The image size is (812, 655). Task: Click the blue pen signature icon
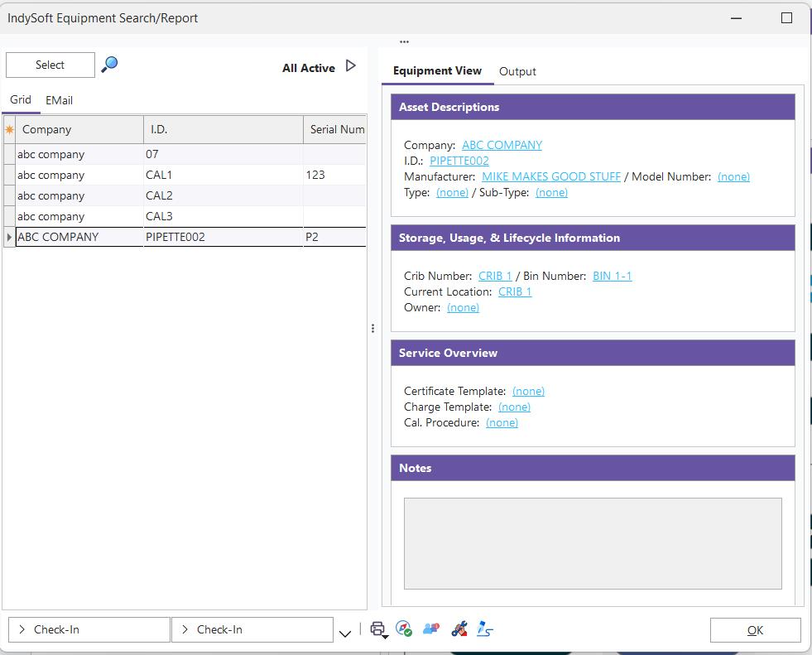(486, 629)
